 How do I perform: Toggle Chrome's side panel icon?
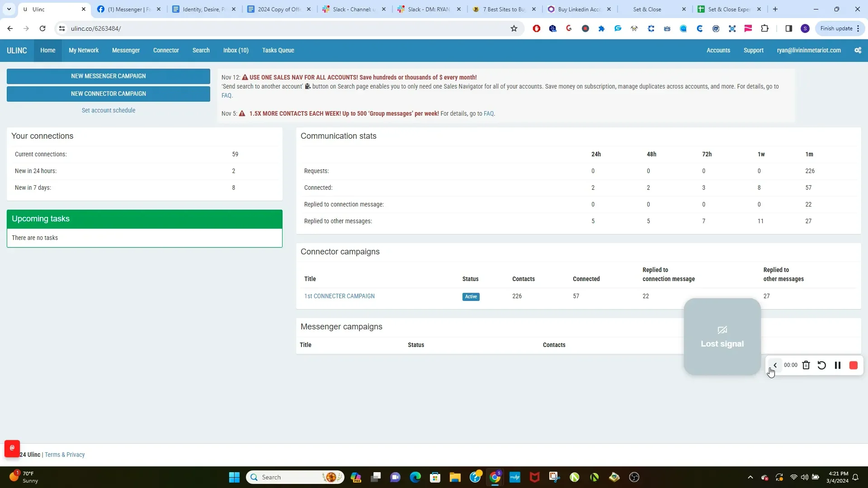pyautogui.click(x=788, y=28)
